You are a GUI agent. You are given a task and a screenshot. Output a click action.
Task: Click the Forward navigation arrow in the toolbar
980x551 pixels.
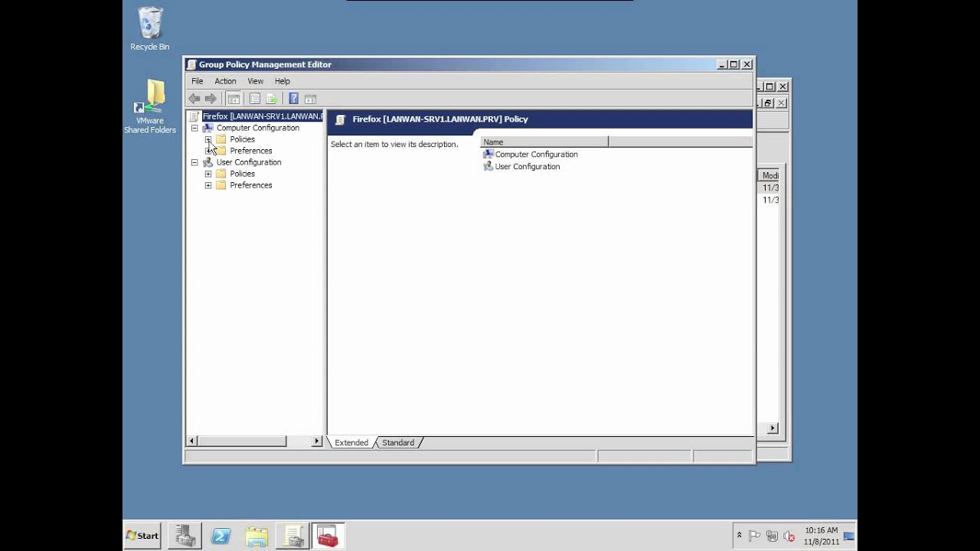[209, 98]
